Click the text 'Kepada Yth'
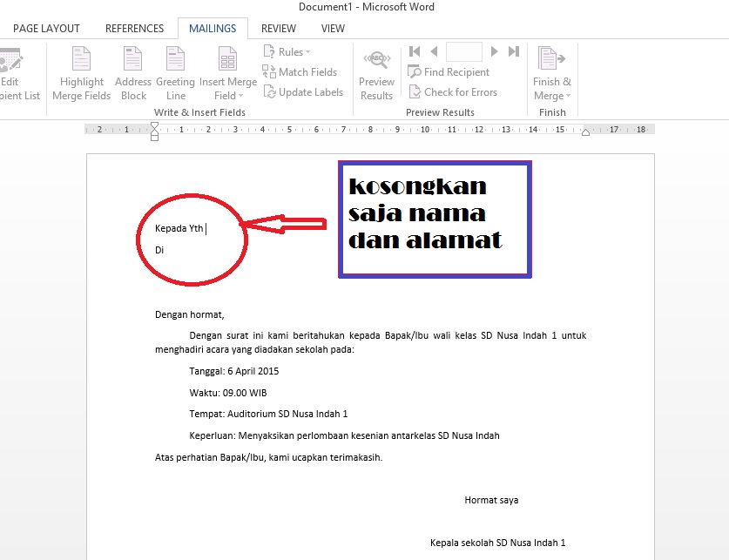Screen dimensions: 729x560 [179, 228]
